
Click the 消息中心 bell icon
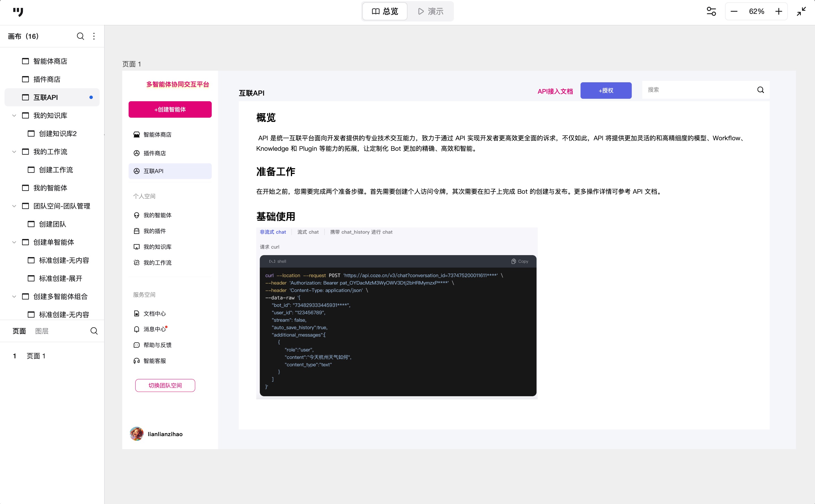[136, 329]
